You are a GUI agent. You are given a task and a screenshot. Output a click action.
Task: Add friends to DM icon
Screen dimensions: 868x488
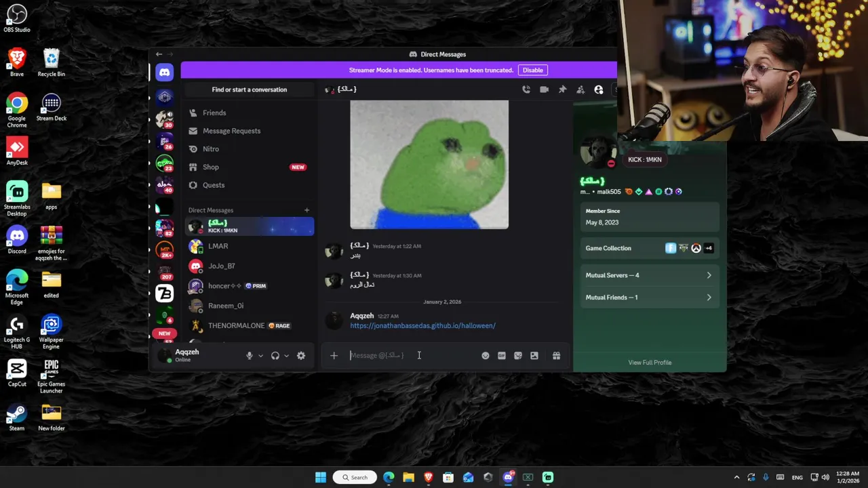[x=580, y=89]
